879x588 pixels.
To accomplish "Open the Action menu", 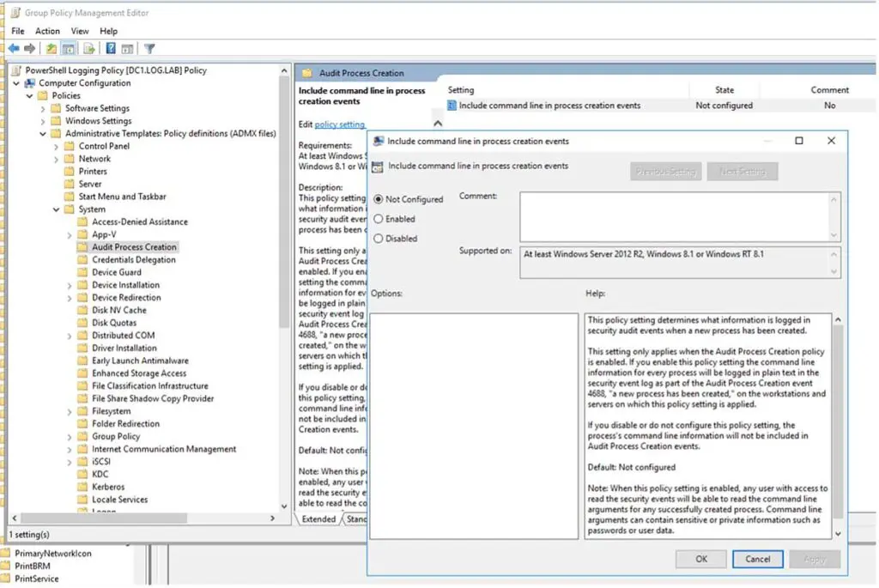I will point(47,31).
